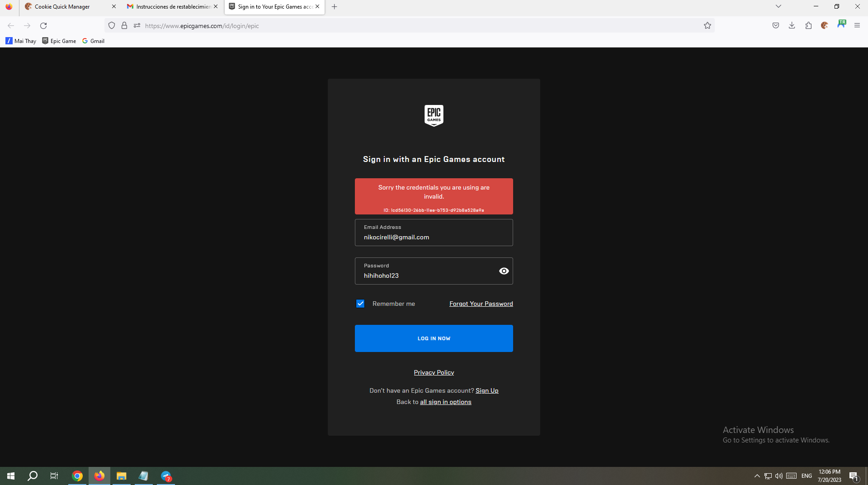The height and width of the screenshot is (485, 868).
Task: Go back to the previous page
Action: tap(11, 26)
